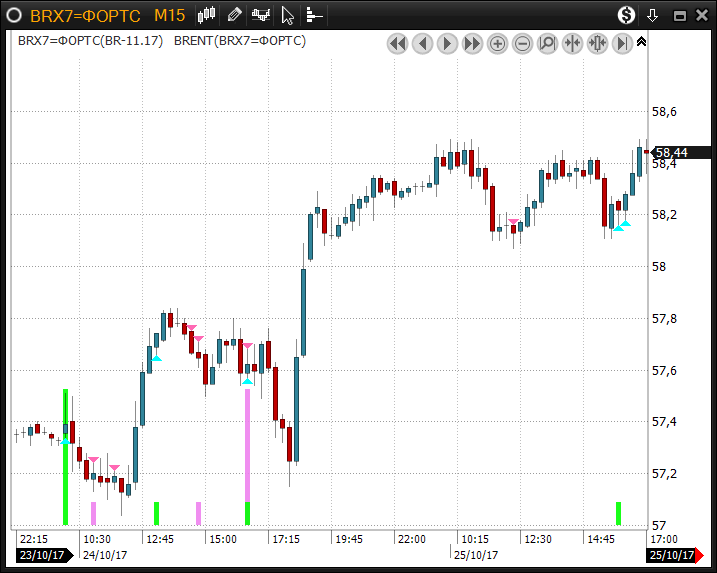Click the magnifier zoom-area tool
The width and height of the screenshot is (717, 573).
[x=547, y=43]
